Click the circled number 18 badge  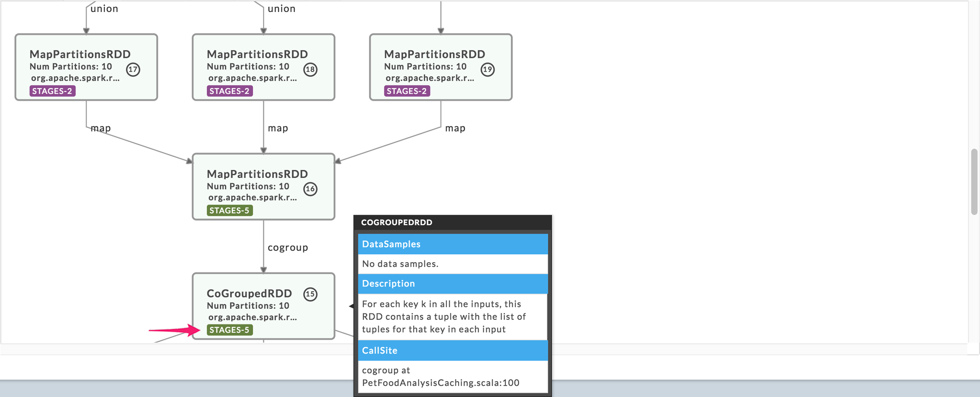pos(310,69)
